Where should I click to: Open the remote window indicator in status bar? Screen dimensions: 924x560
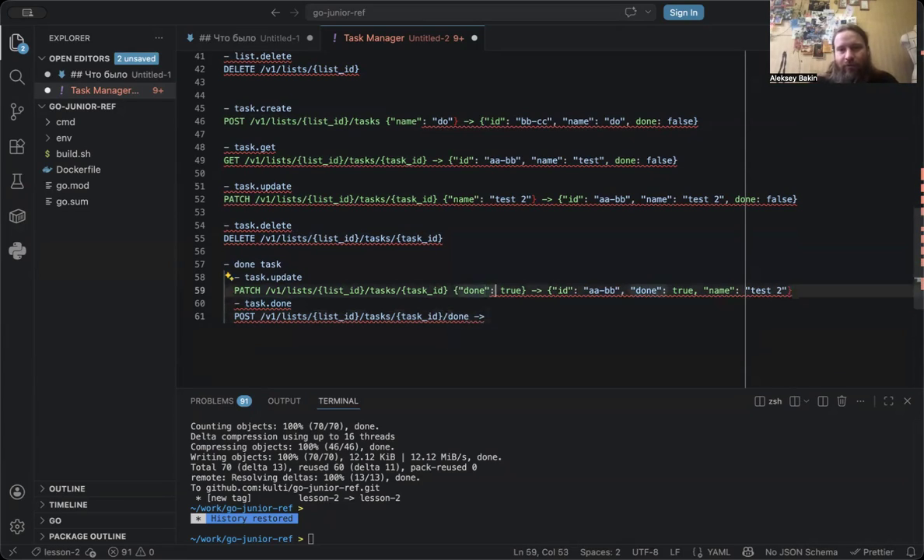click(x=12, y=552)
